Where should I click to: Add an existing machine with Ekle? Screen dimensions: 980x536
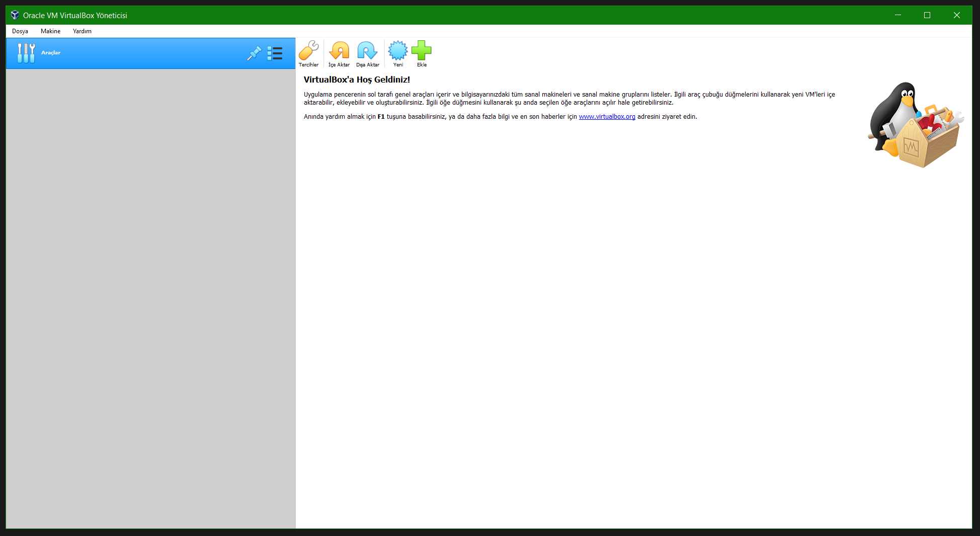pyautogui.click(x=422, y=53)
